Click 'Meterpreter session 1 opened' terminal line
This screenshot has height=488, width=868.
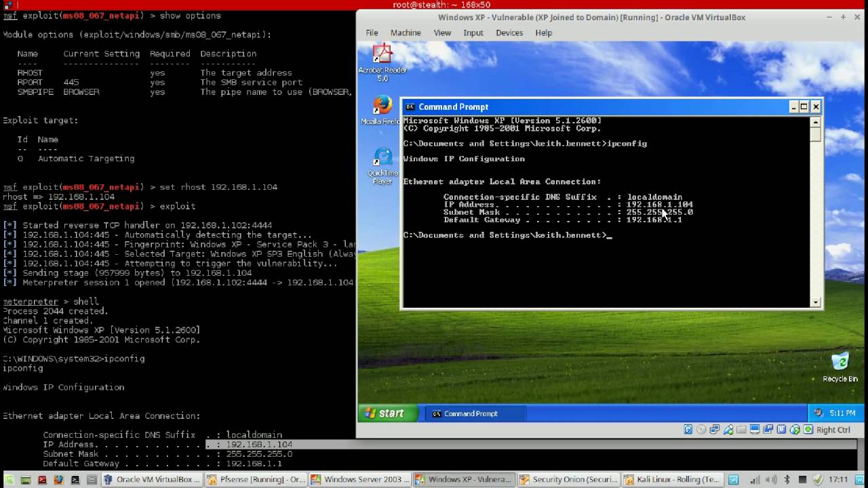[178, 283]
